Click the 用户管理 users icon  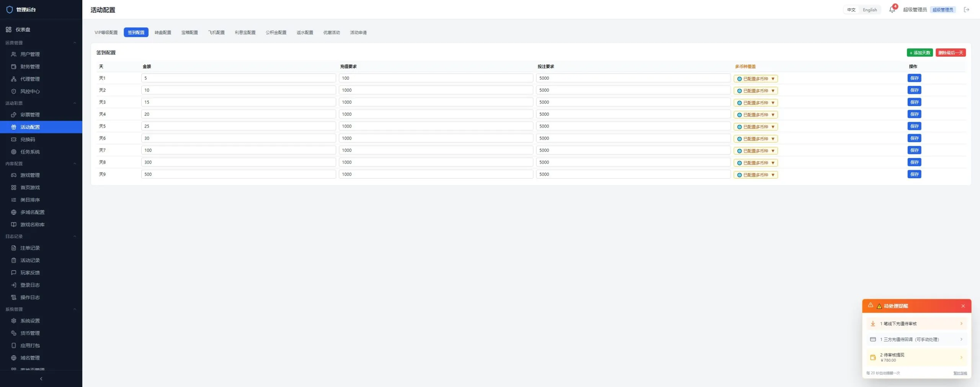[x=14, y=54]
